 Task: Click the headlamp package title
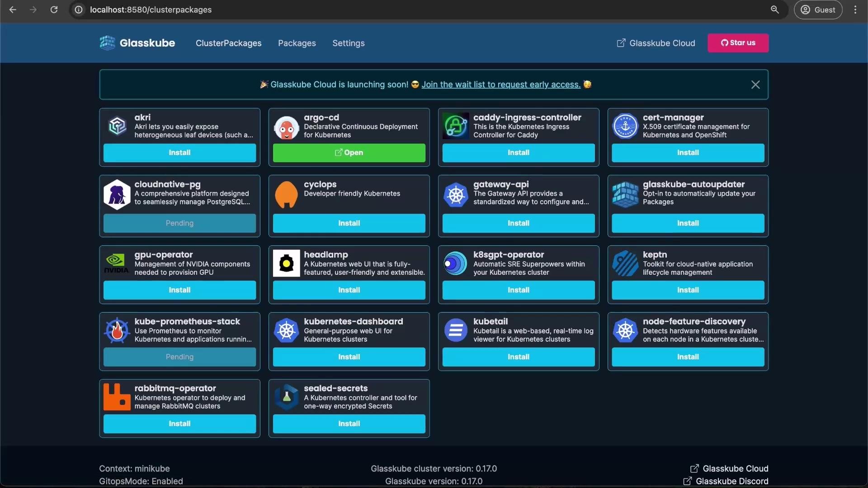click(x=326, y=255)
